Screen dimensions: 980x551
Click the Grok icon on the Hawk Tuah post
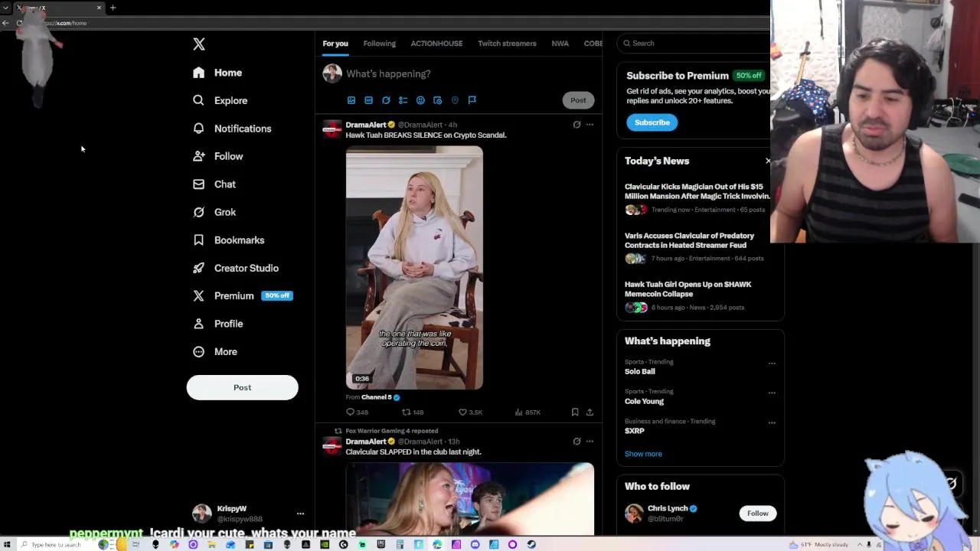pos(577,125)
